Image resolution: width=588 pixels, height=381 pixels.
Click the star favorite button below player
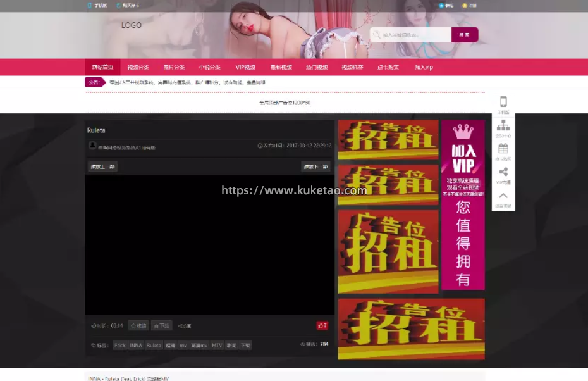click(x=138, y=325)
